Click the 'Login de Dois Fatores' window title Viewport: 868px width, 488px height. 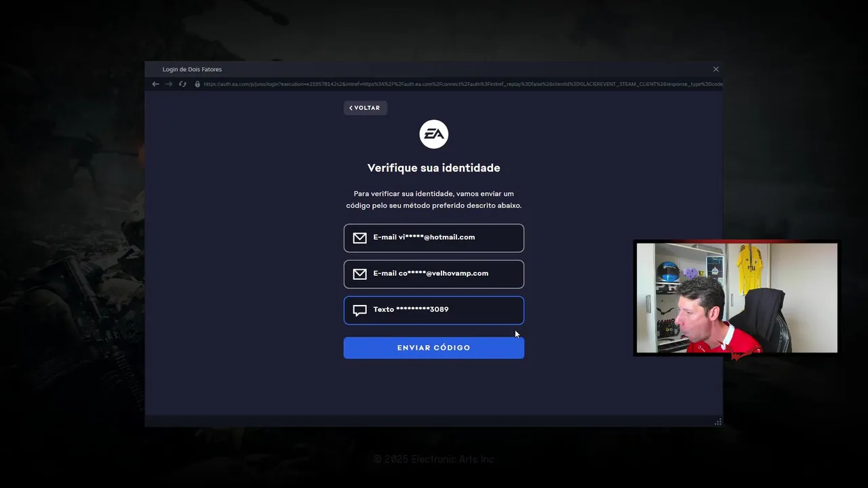point(192,69)
